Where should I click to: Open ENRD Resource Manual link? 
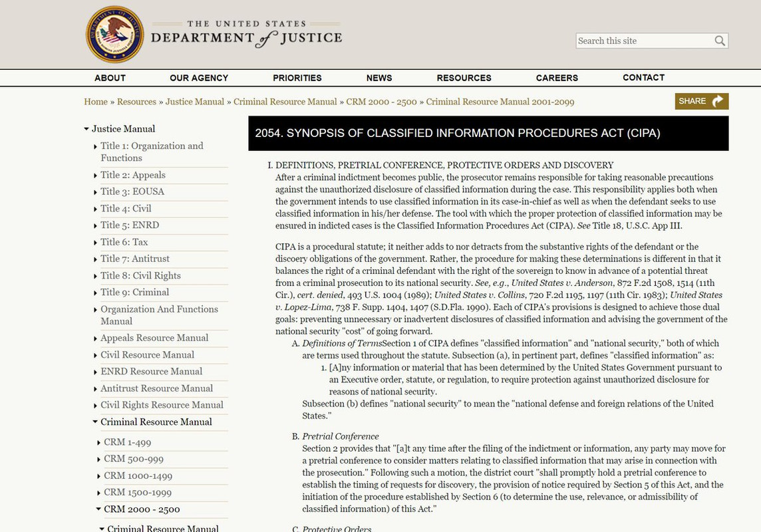pos(152,372)
